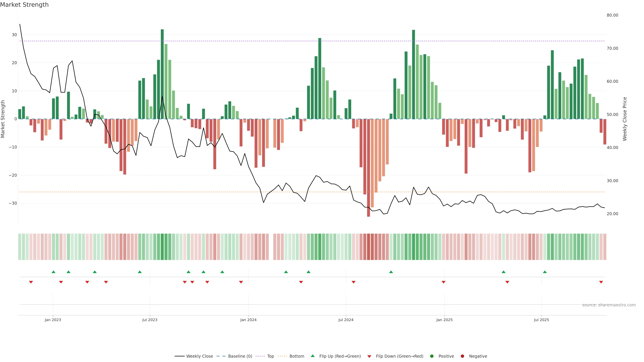The width and height of the screenshot is (644, 362).
Task: Click red flip-down marker just before Jan 2025
Action: 443,282
